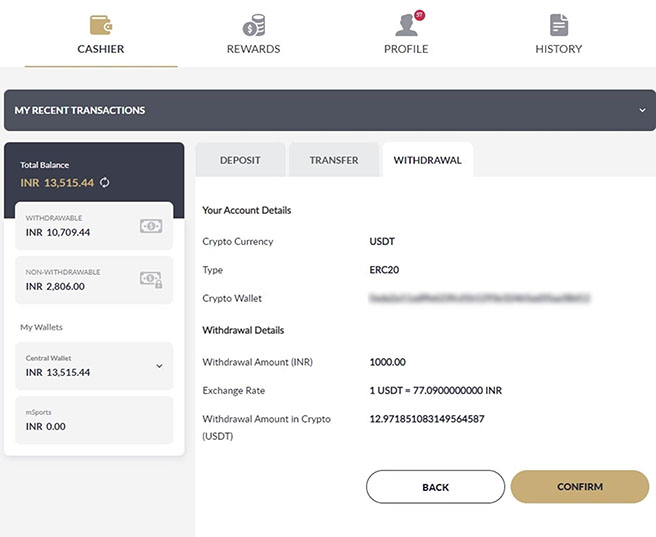Open the profile notification badge
The height and width of the screenshot is (537, 656).
click(417, 13)
